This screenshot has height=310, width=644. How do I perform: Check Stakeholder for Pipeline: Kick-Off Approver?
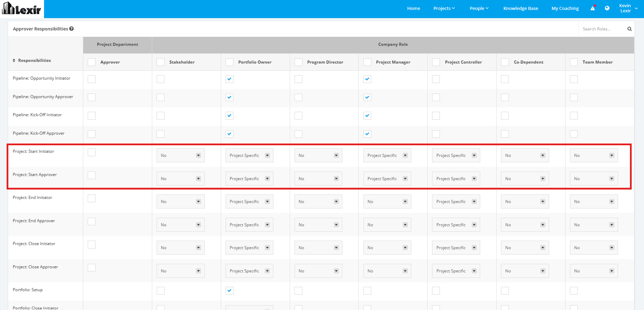tap(160, 134)
